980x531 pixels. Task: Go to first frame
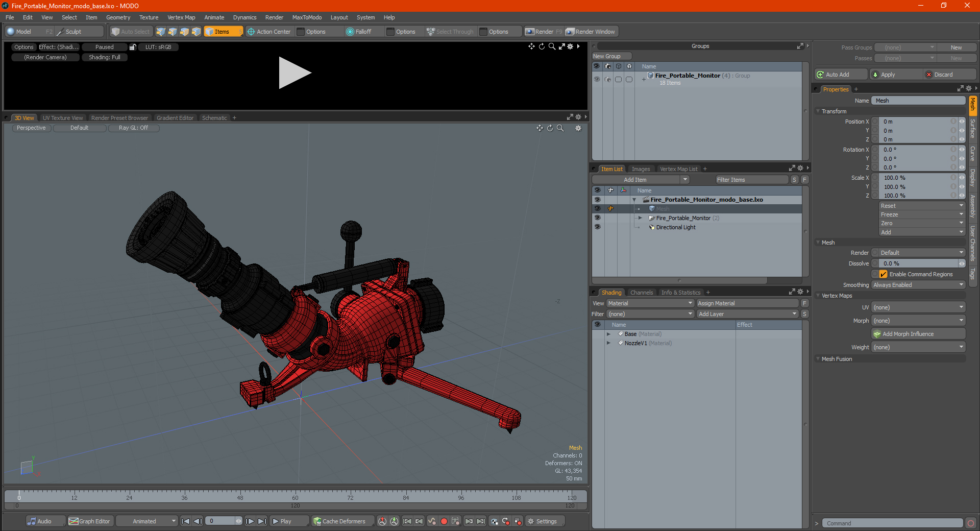tap(186, 521)
